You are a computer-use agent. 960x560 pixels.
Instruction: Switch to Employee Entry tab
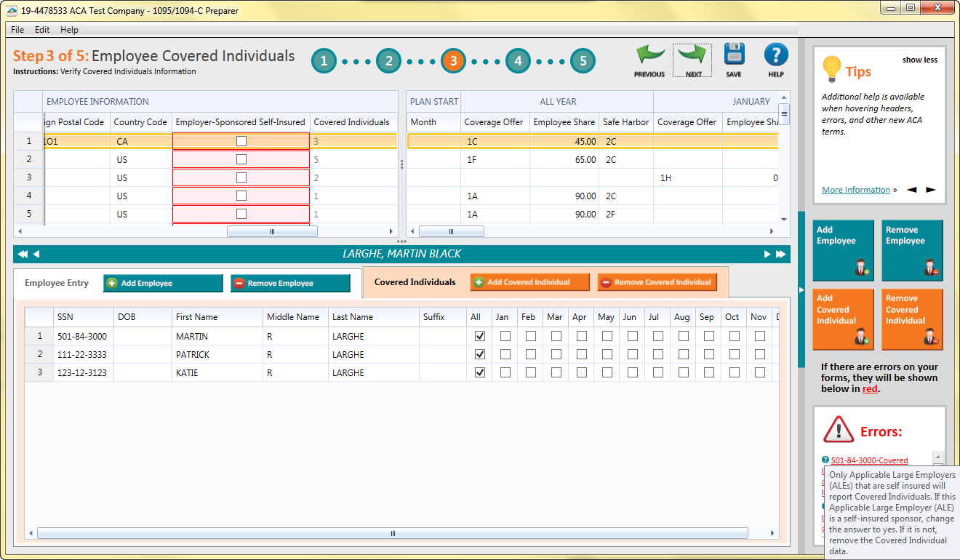[57, 283]
